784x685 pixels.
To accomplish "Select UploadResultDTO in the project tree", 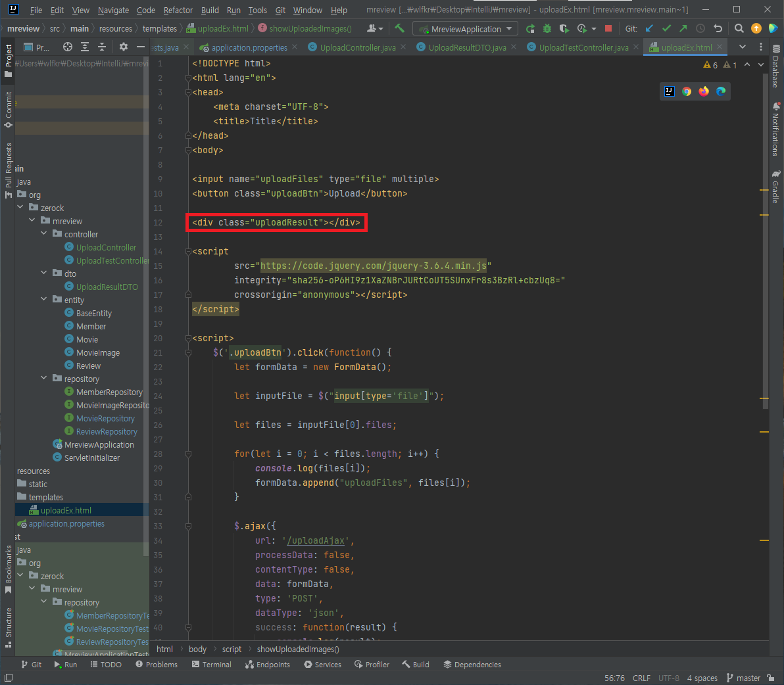I will click(x=107, y=287).
